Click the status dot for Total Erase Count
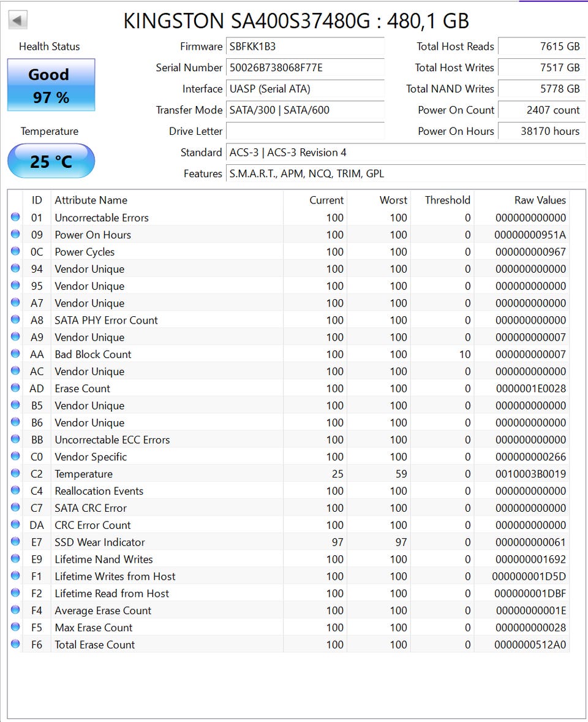This screenshot has height=722, width=588. coord(15,644)
